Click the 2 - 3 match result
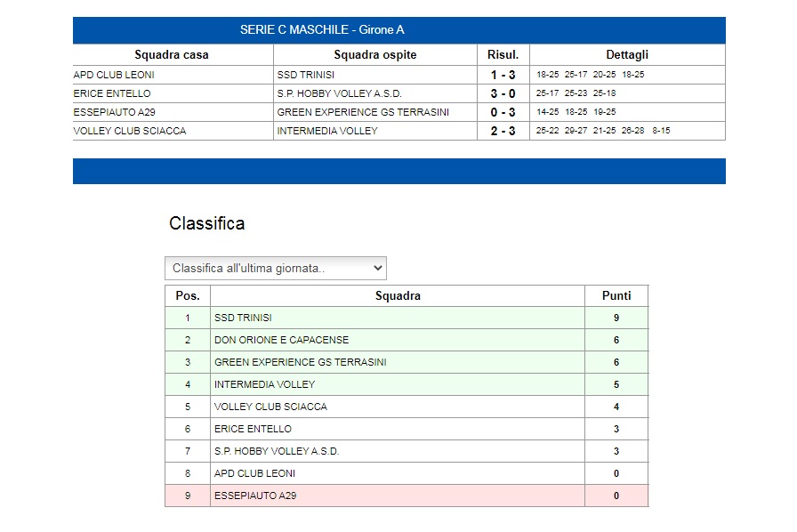797x532 pixels. click(503, 131)
